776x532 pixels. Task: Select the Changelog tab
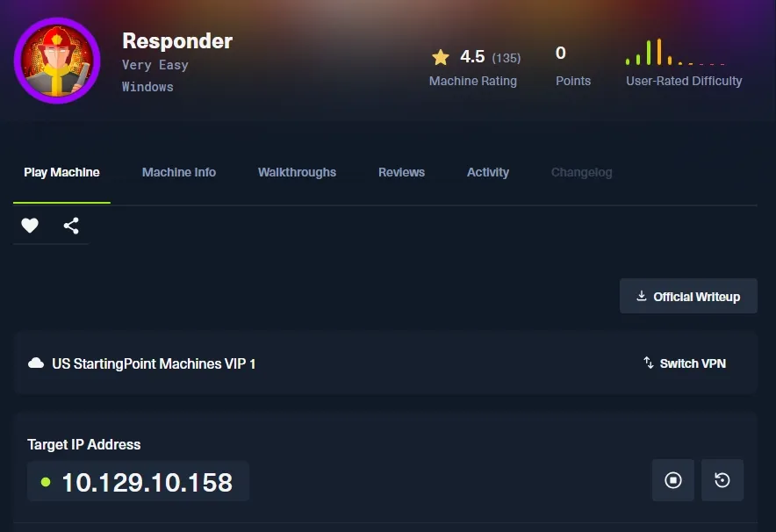coord(581,172)
